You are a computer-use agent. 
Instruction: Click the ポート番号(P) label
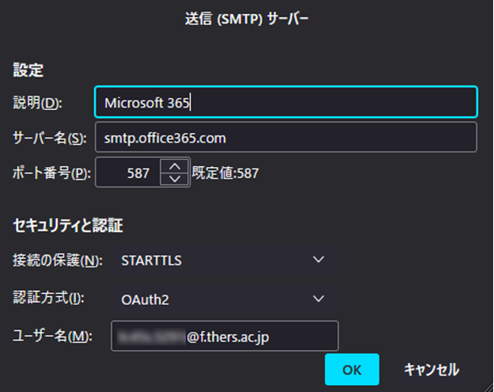click(x=51, y=173)
